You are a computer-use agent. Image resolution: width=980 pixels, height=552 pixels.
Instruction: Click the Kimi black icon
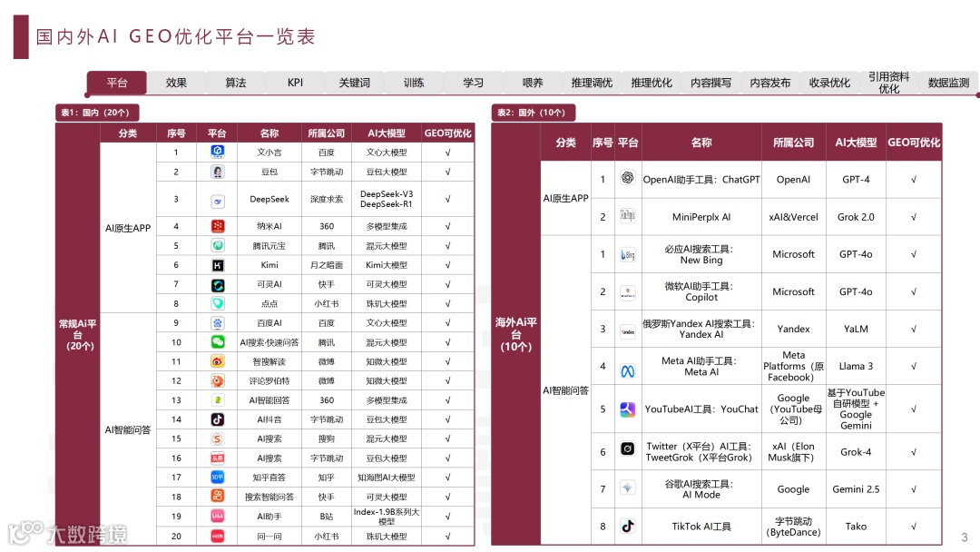(x=218, y=265)
